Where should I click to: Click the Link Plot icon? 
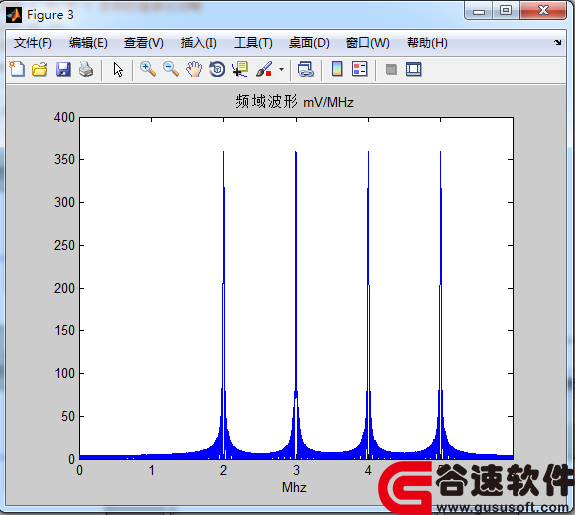[x=305, y=69]
